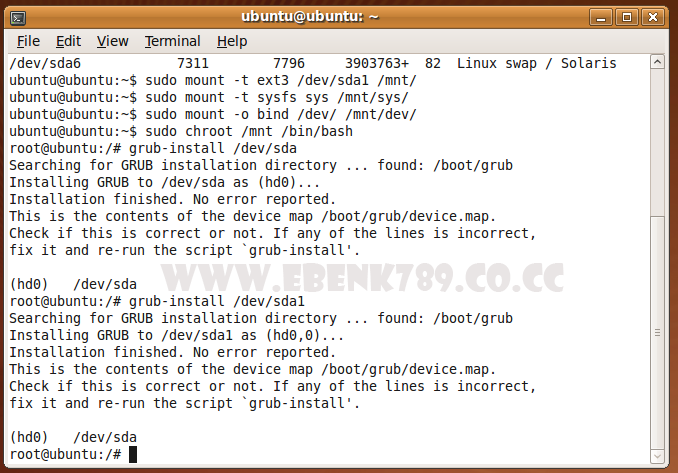Click the scrollbar down arrow

(657, 456)
